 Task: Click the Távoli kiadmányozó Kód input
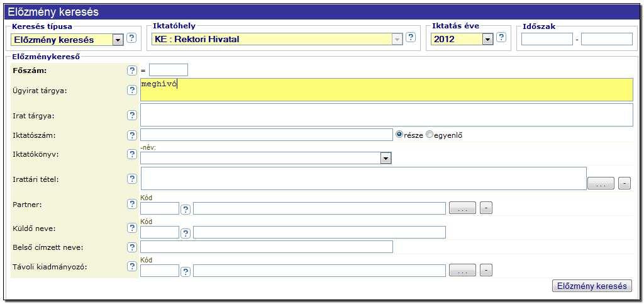(160, 270)
